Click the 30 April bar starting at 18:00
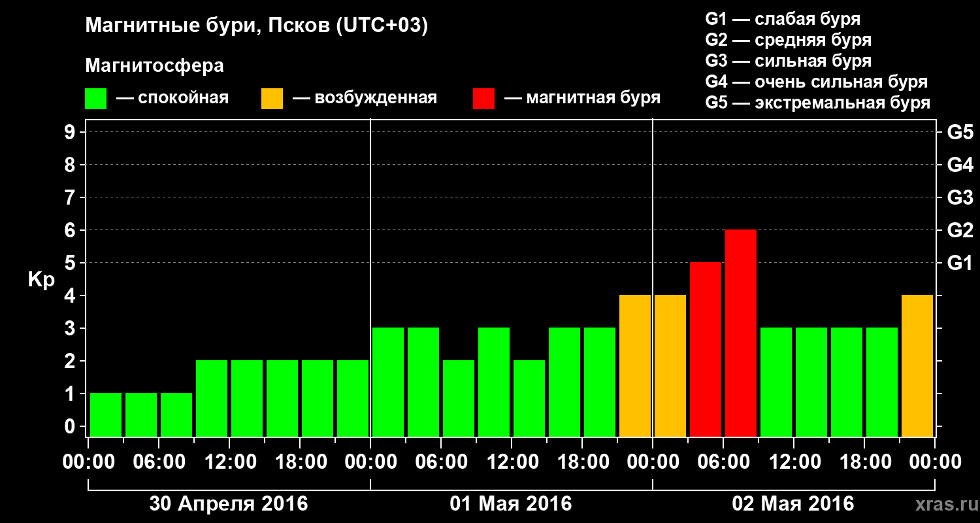 [x=318, y=399]
